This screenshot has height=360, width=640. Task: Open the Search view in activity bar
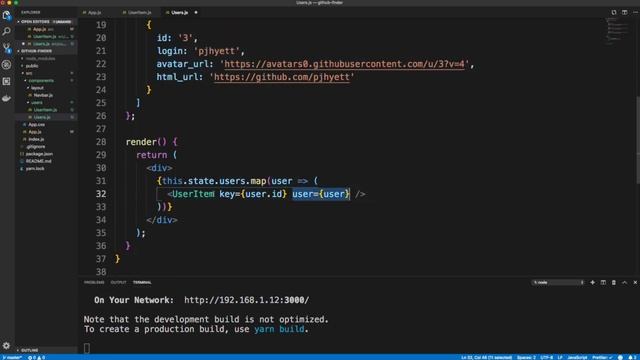pos(7,31)
